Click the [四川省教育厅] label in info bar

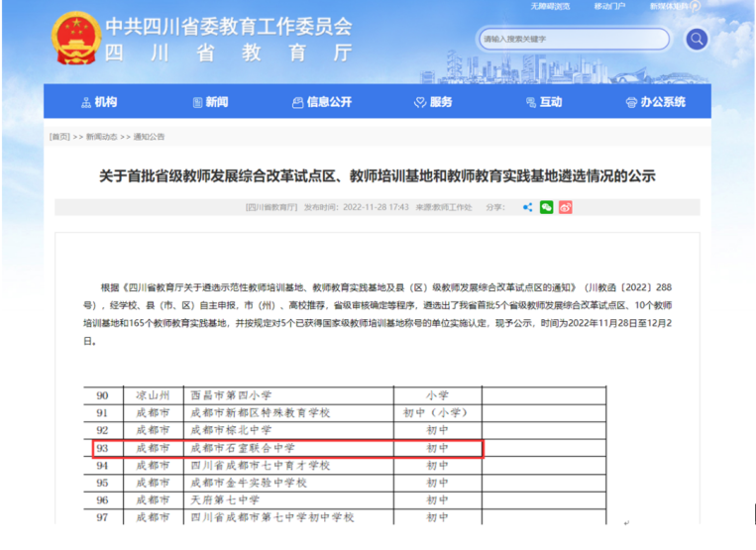coord(271,207)
